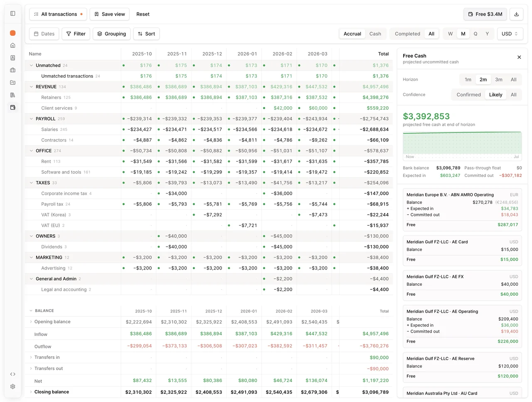Screen dimensions: 532x402
Task: Select quarterly period Q
Action: (475, 34)
